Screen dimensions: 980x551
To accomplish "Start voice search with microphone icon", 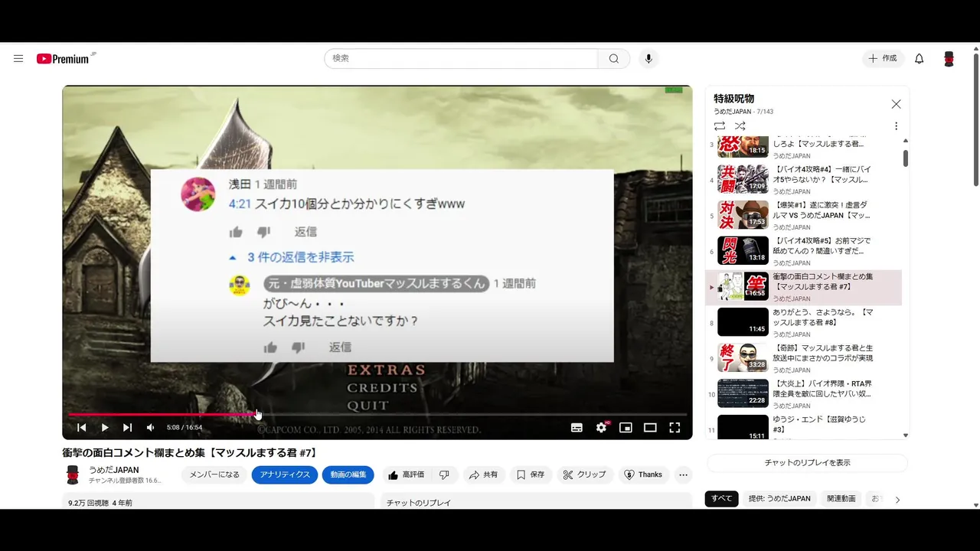I will (x=648, y=58).
